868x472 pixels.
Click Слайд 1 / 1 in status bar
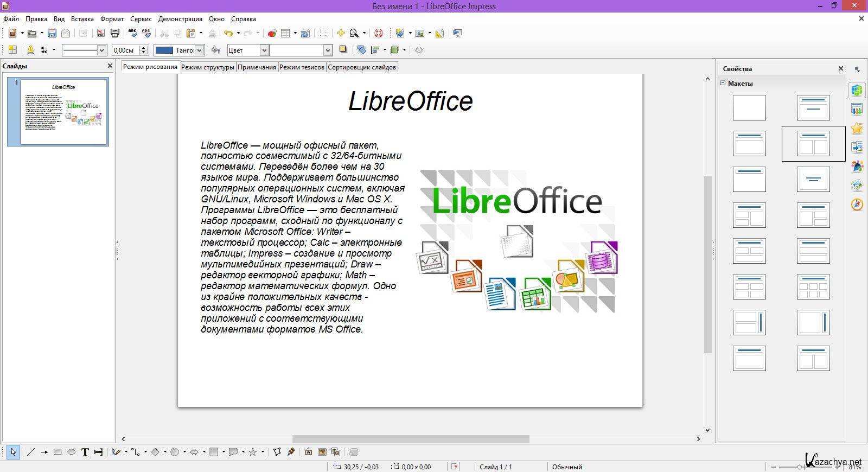tap(496, 467)
